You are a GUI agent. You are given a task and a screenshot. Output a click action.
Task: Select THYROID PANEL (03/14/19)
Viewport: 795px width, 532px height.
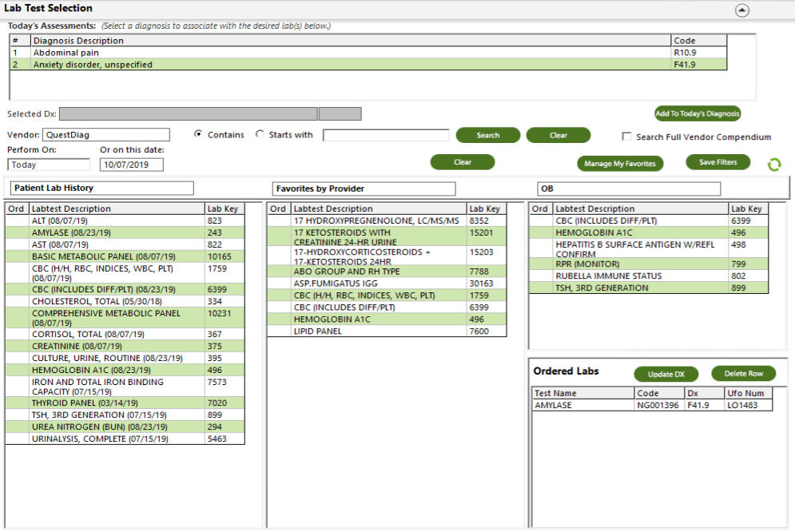[125, 403]
